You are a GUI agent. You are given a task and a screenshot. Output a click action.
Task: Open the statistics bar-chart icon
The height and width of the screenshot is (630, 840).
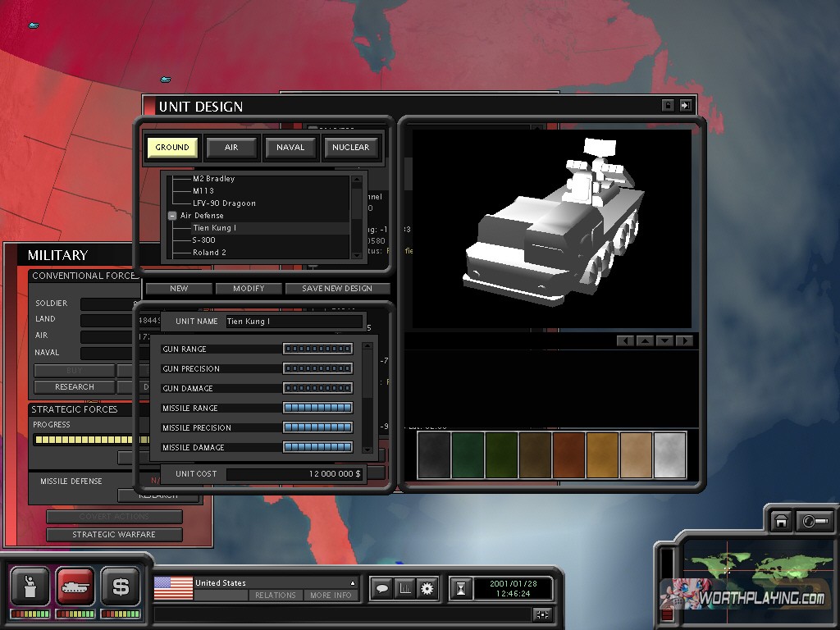[x=404, y=588]
